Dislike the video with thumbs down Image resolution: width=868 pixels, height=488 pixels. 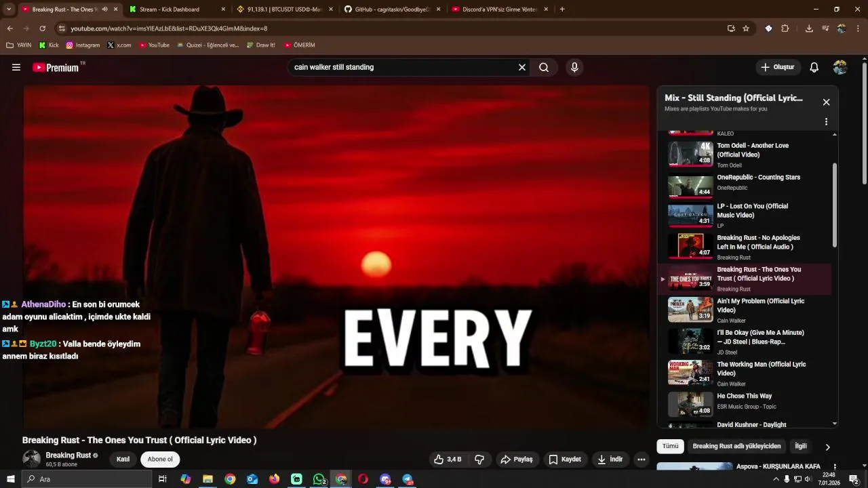pos(479,460)
